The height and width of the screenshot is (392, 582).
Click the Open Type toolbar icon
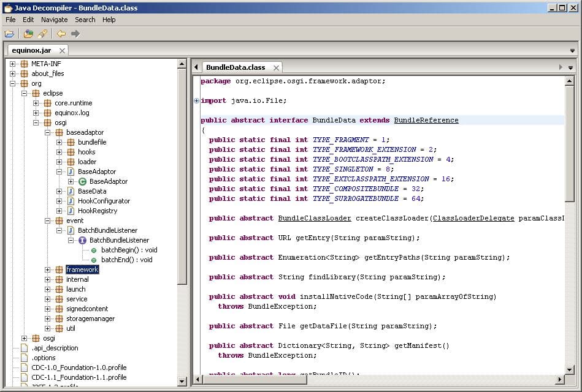(29, 34)
